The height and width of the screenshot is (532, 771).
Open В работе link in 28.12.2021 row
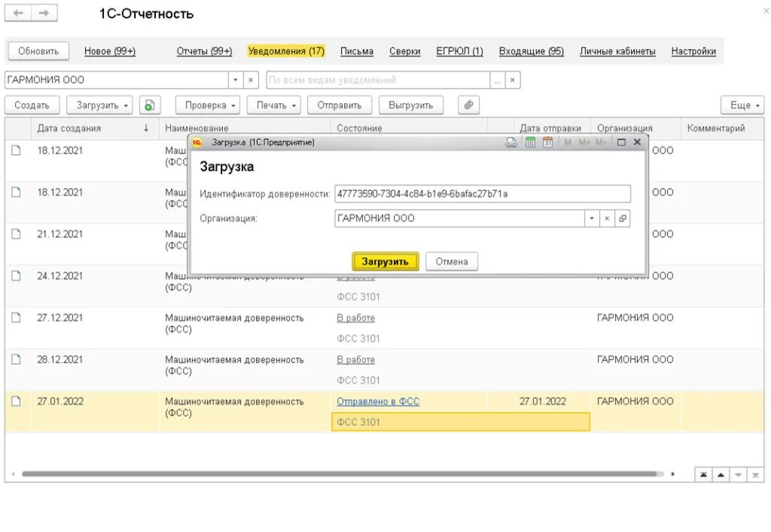(355, 360)
